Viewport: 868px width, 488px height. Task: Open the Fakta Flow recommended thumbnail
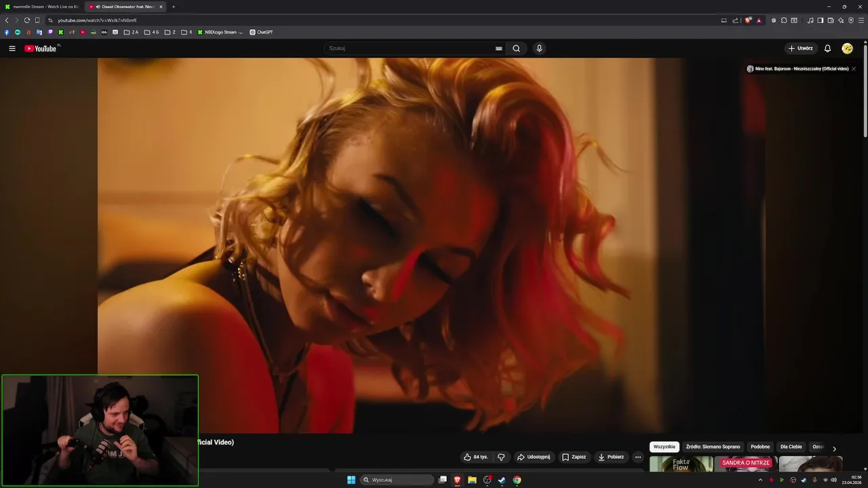(682, 464)
